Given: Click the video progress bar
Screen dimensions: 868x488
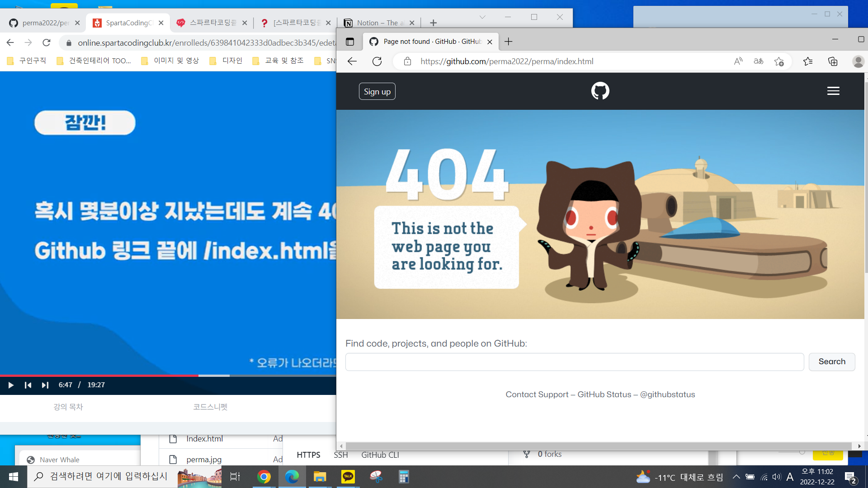Looking at the screenshot, I should [x=168, y=375].
